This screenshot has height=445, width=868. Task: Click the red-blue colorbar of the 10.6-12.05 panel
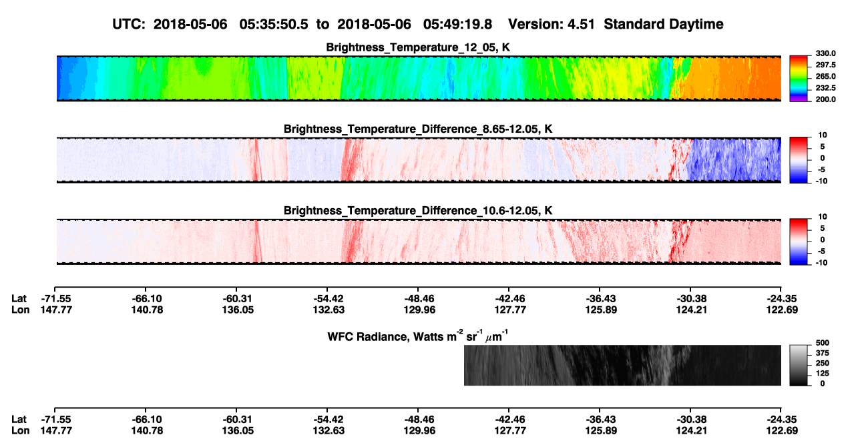[x=799, y=242]
